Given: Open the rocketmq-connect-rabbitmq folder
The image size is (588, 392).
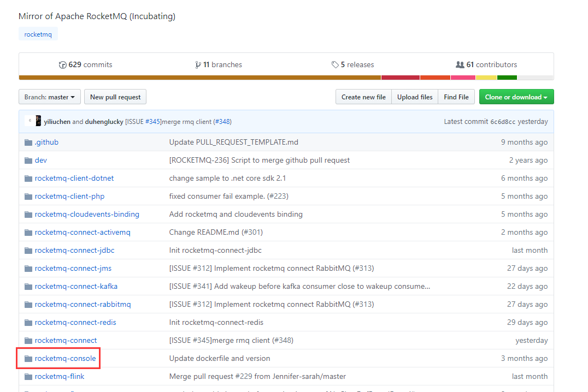Looking at the screenshot, I should click(83, 304).
